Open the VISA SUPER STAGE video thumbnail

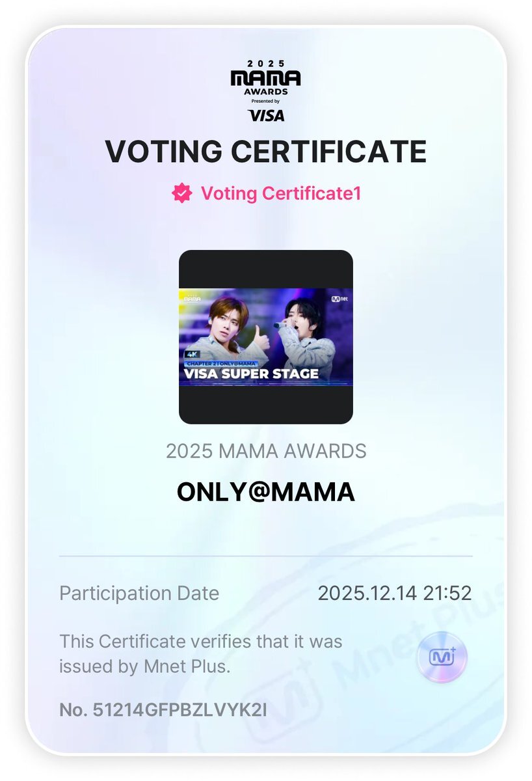(x=265, y=336)
